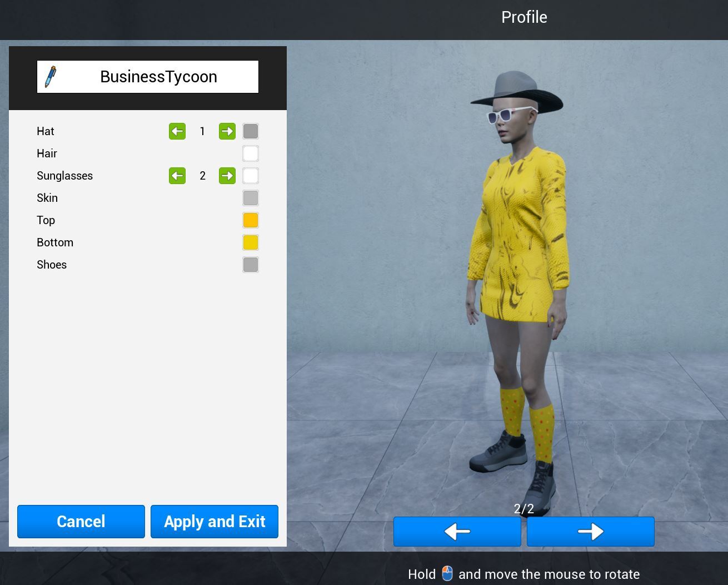Click the Bottom label
Viewport: 728px width, 585px height.
point(55,242)
